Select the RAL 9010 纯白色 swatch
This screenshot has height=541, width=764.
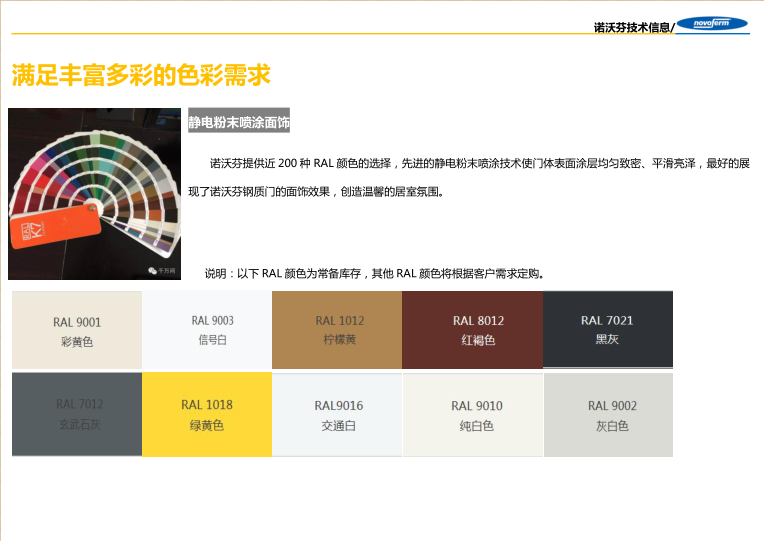[x=473, y=415]
